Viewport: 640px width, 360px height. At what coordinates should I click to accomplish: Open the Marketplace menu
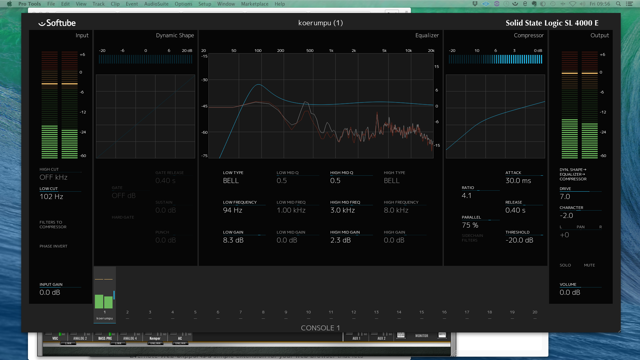[x=255, y=4]
